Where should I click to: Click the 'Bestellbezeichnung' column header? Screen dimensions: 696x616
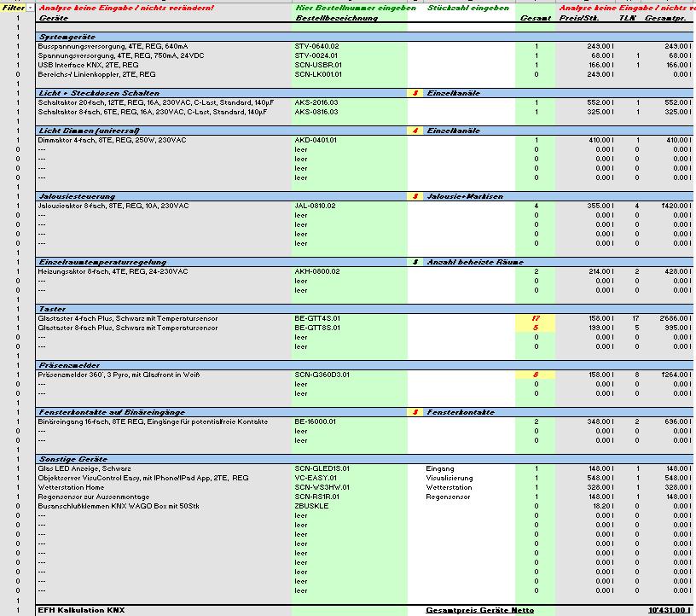click(336, 18)
